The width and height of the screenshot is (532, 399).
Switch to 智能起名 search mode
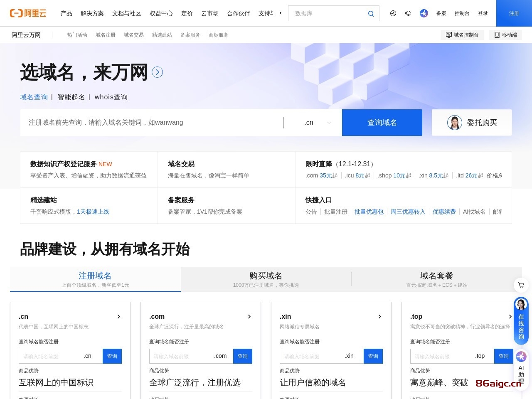click(x=71, y=97)
